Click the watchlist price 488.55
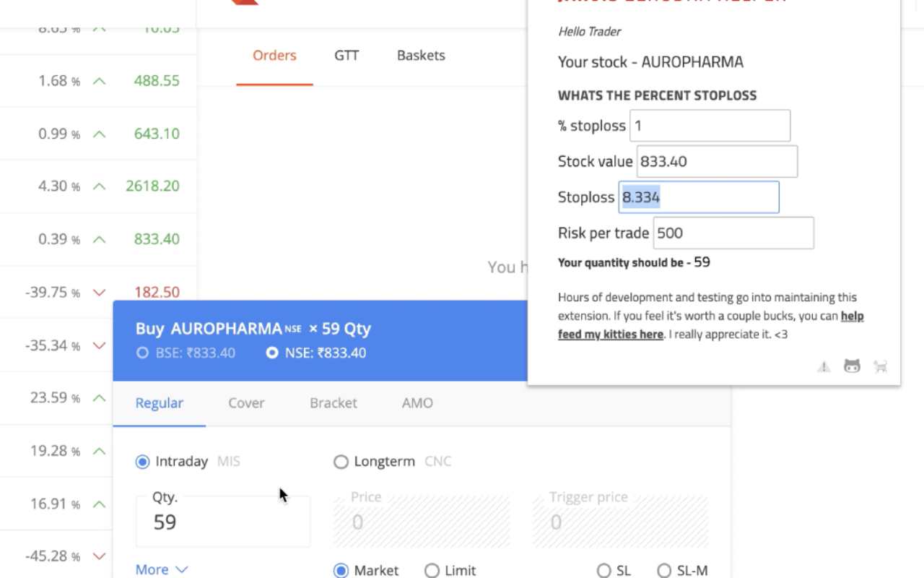 (x=157, y=81)
